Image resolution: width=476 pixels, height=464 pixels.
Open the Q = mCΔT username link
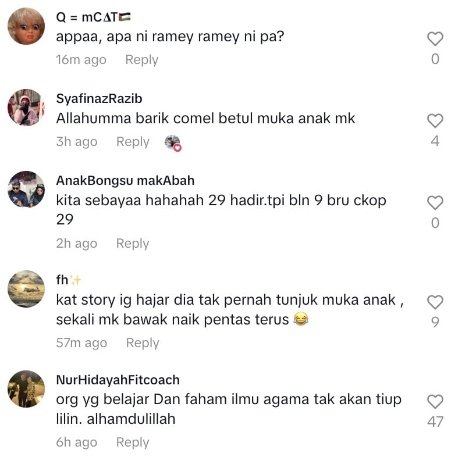[93, 17]
